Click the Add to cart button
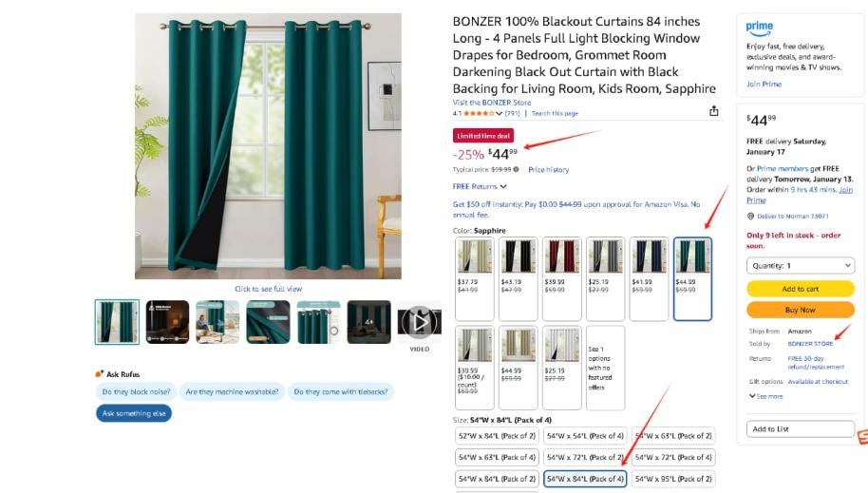The width and height of the screenshot is (868, 493). click(x=800, y=289)
